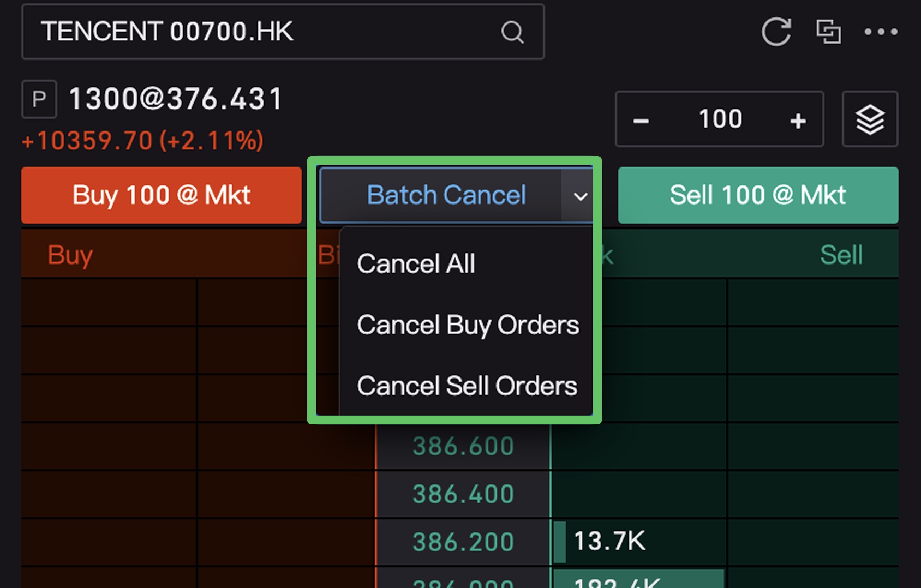Viewport: 921px width, 588px height.
Task: Select the 386.400 price level
Action: tap(463, 494)
